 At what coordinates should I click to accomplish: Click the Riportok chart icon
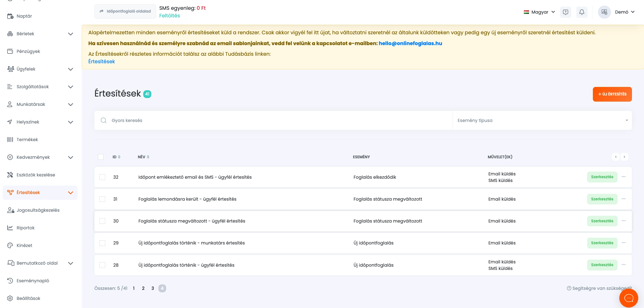[x=10, y=228]
